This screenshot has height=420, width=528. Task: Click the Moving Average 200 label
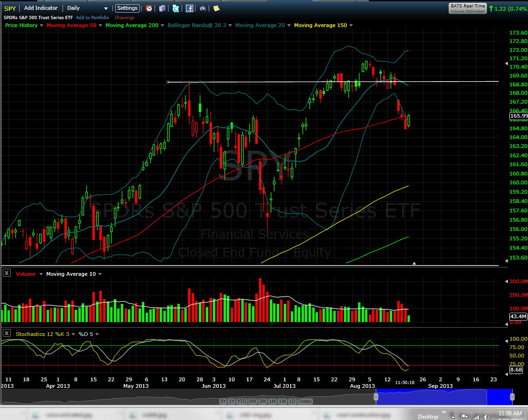coord(132,25)
